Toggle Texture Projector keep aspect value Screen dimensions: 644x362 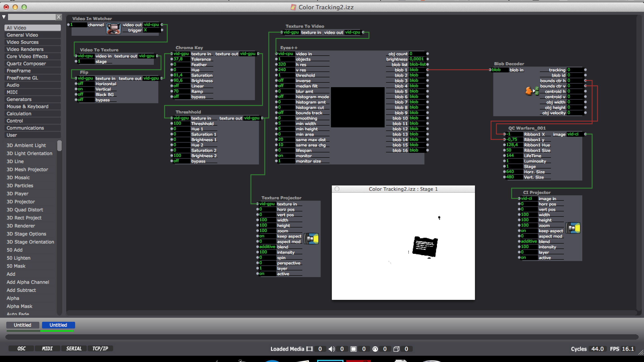tap(267, 236)
